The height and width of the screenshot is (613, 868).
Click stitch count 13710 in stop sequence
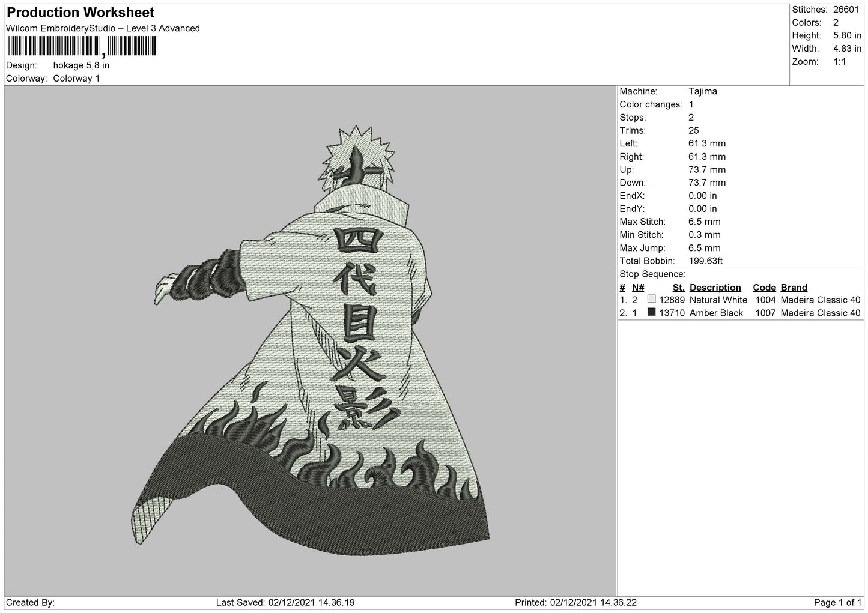pos(672,313)
